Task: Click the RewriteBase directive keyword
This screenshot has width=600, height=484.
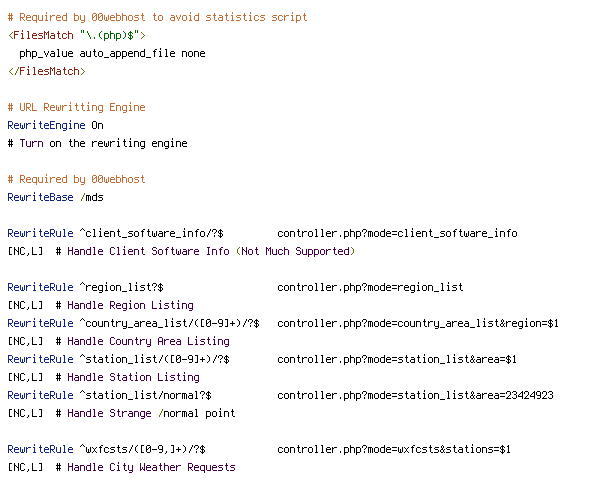Action: click(x=40, y=197)
